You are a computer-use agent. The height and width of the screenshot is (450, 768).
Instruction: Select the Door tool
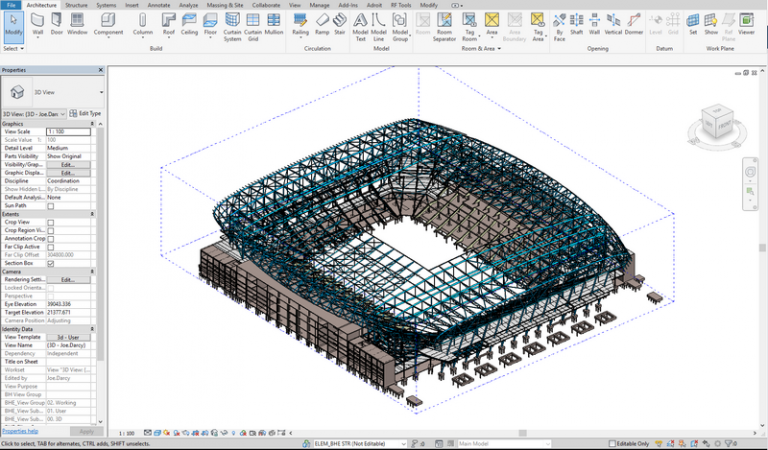click(x=57, y=24)
